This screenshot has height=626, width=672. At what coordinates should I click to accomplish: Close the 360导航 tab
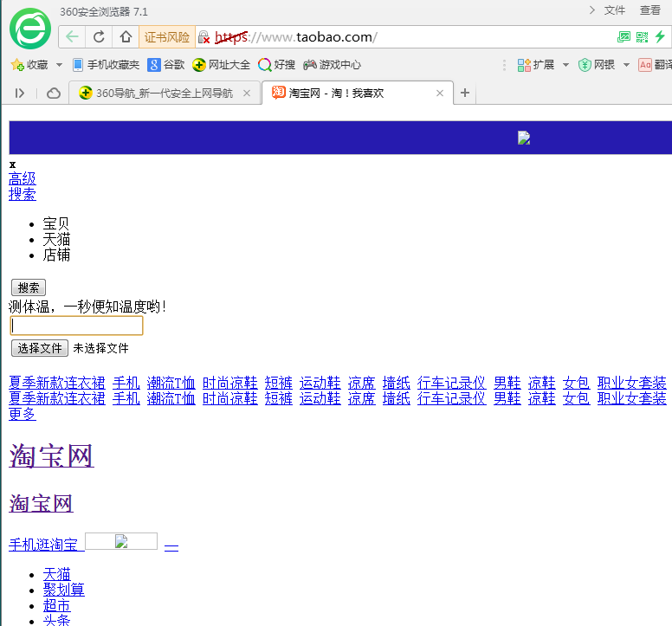247,93
